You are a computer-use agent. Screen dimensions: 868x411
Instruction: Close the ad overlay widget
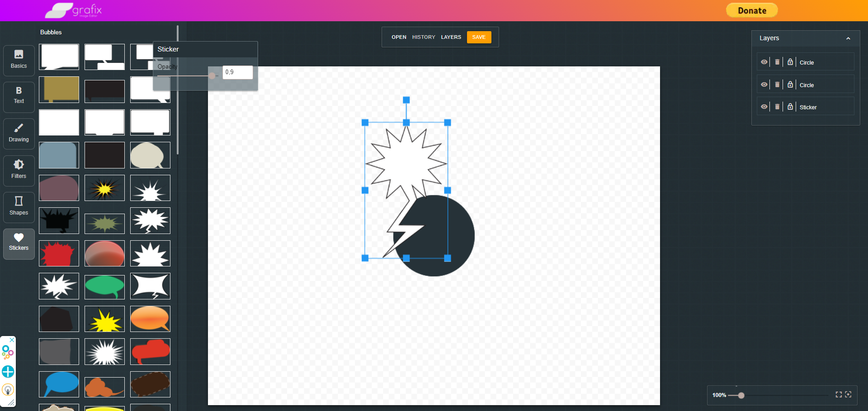point(12,340)
